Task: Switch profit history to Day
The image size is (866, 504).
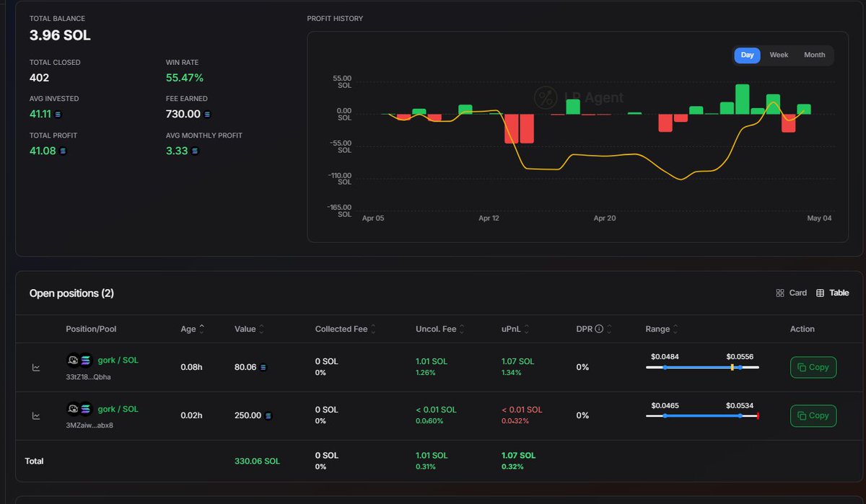Action: pos(747,55)
